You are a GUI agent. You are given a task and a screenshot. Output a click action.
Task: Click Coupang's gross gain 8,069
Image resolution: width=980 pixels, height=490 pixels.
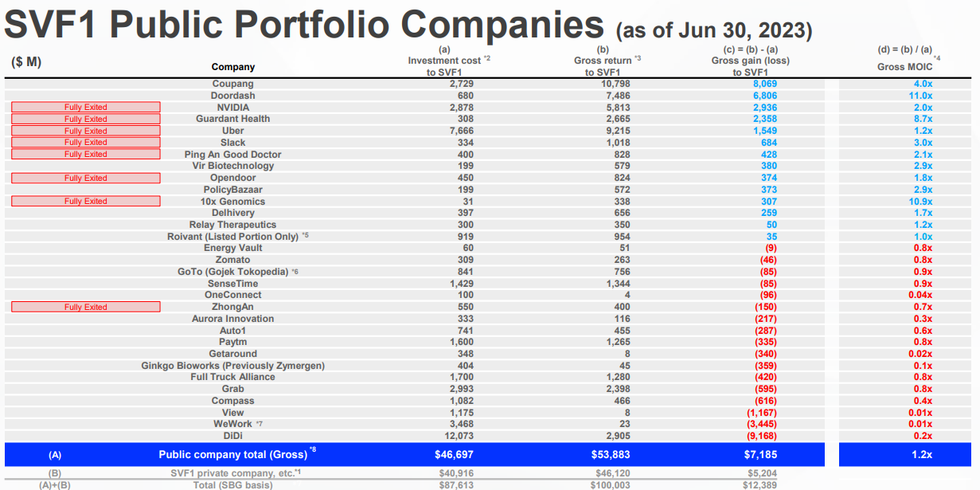(x=765, y=84)
